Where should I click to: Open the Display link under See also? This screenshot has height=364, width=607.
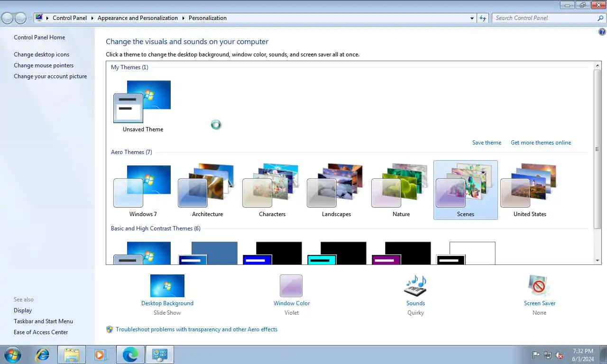tap(23, 310)
